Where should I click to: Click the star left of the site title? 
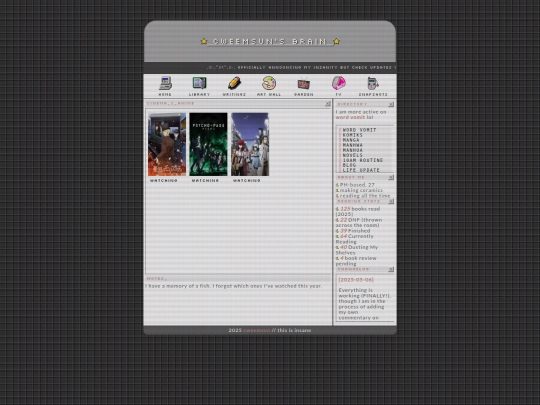point(204,41)
